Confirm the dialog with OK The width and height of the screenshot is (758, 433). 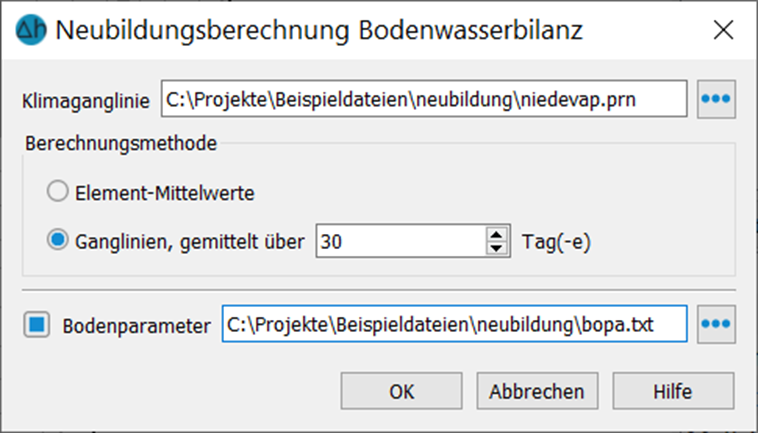pyautogui.click(x=401, y=390)
